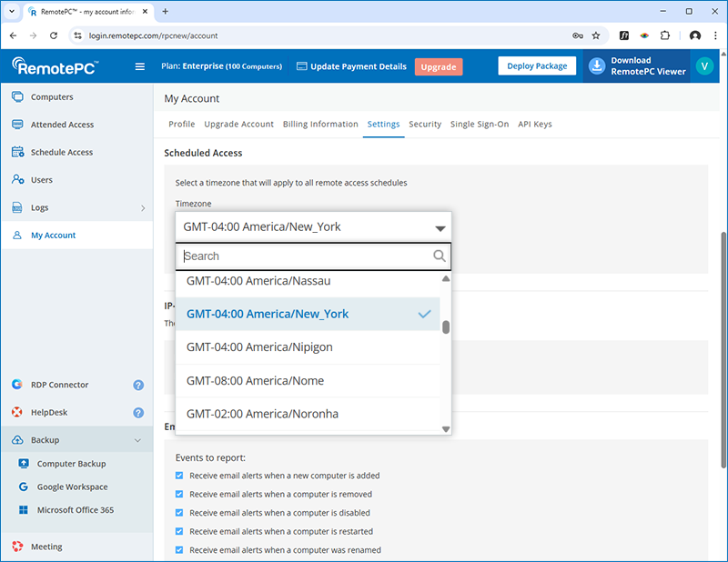Open the user avatar V icon
728x562 pixels.
coord(703,66)
